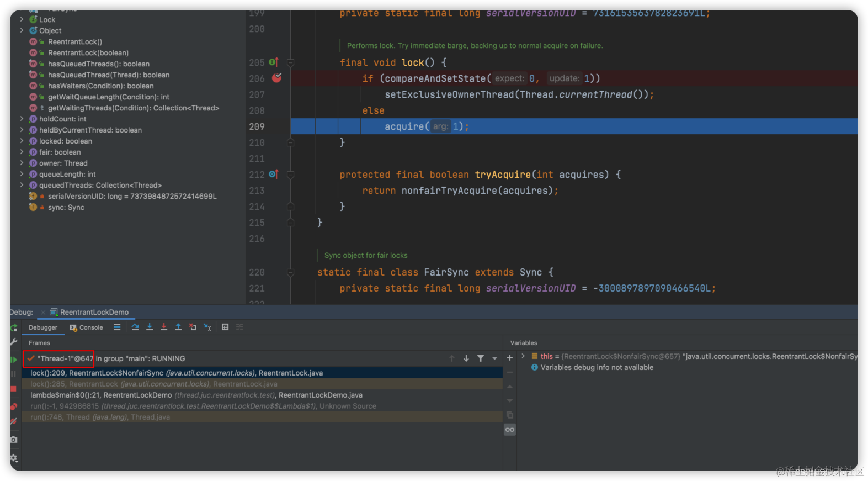The image size is (868, 481).
Task: Click the layout lines icon next to Console
Action: [x=117, y=327]
